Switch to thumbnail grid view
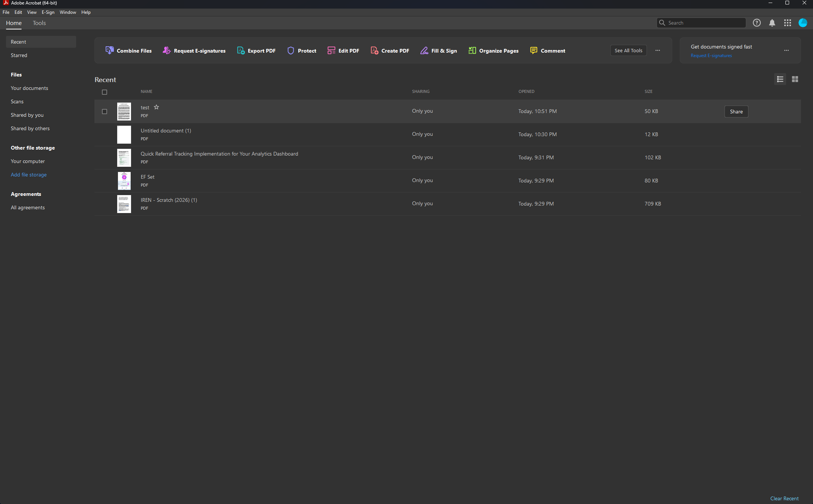 (x=795, y=79)
